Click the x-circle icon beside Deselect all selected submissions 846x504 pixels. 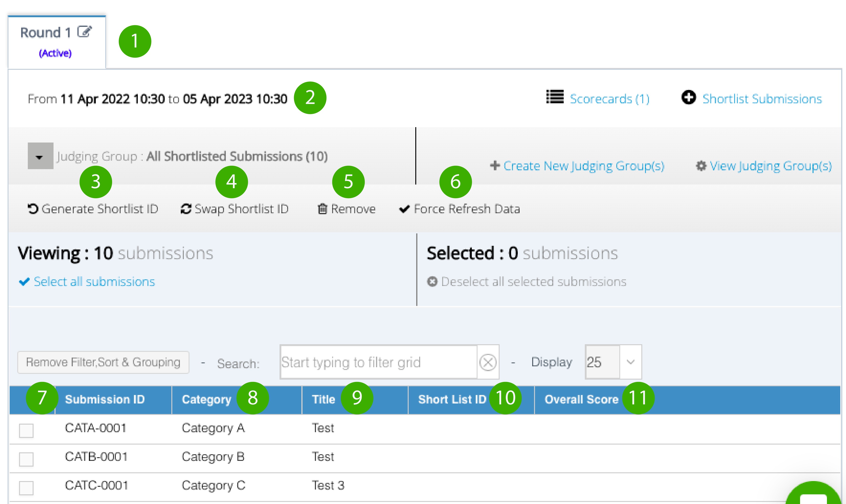point(432,282)
